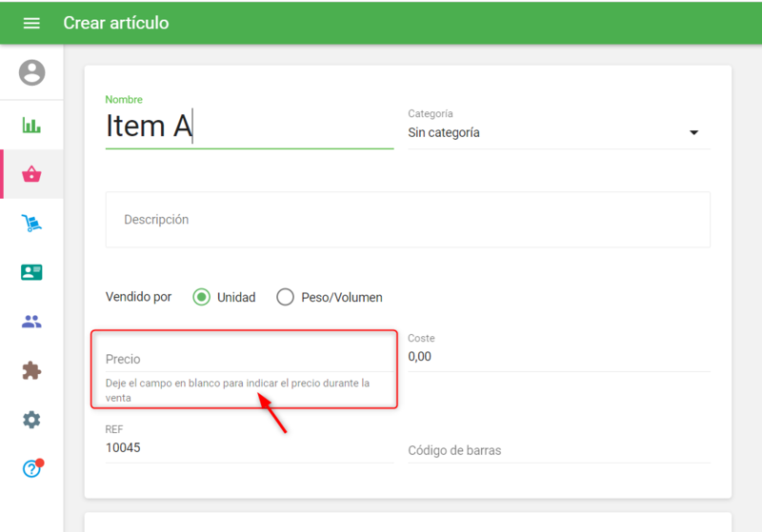Viewport: 762px width, 532px height.
Task: Click the Nombre field containing Item A
Action: (x=248, y=127)
